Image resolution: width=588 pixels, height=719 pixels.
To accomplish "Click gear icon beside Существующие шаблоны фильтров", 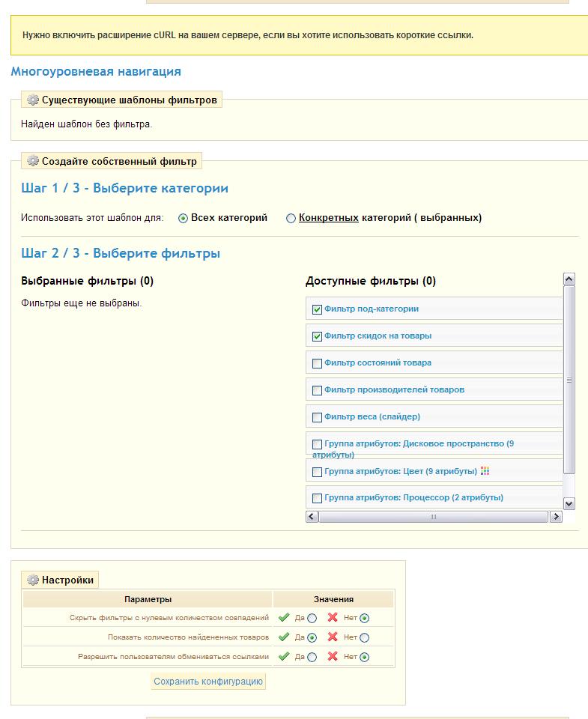I will tap(32, 100).
